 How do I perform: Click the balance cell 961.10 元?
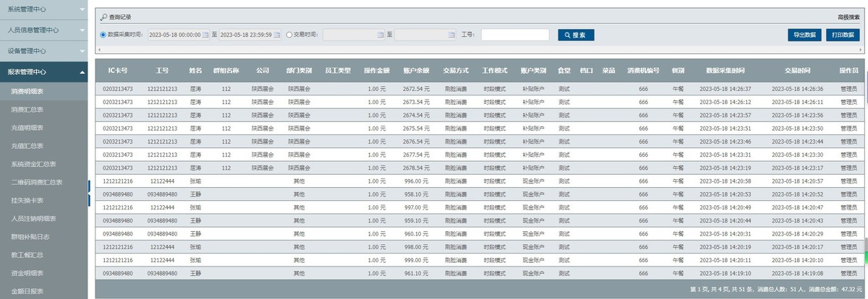(x=417, y=273)
